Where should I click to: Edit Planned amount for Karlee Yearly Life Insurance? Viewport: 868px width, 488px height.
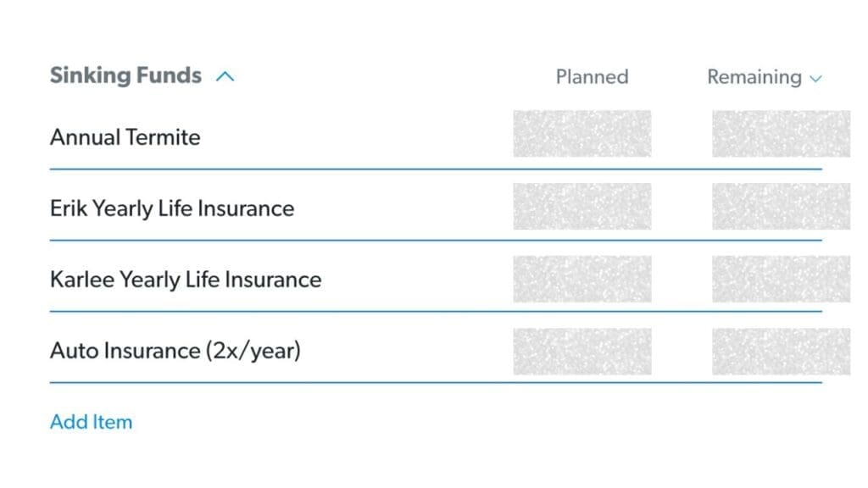tap(582, 279)
